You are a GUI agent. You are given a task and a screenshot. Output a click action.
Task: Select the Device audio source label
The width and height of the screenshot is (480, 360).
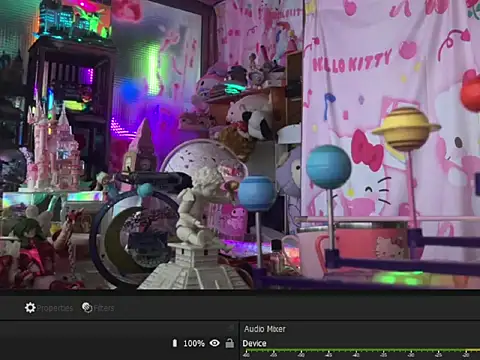pos(254,343)
